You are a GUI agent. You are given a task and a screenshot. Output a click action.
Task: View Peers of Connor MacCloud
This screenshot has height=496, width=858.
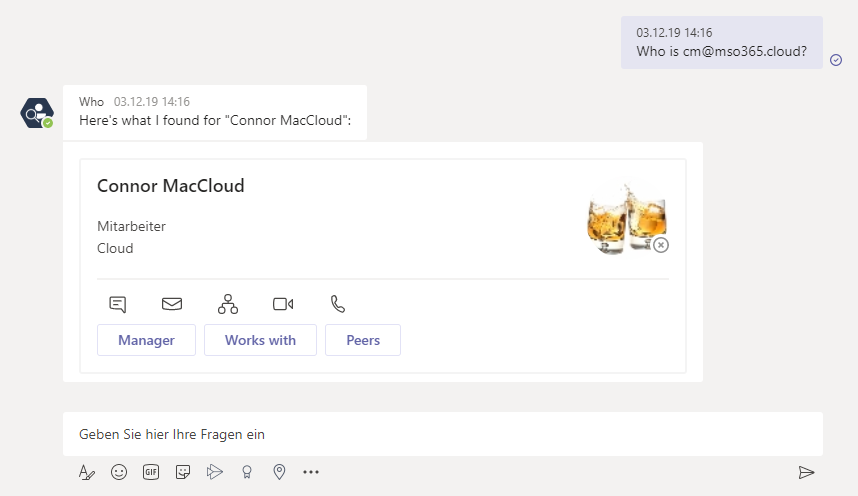[363, 340]
